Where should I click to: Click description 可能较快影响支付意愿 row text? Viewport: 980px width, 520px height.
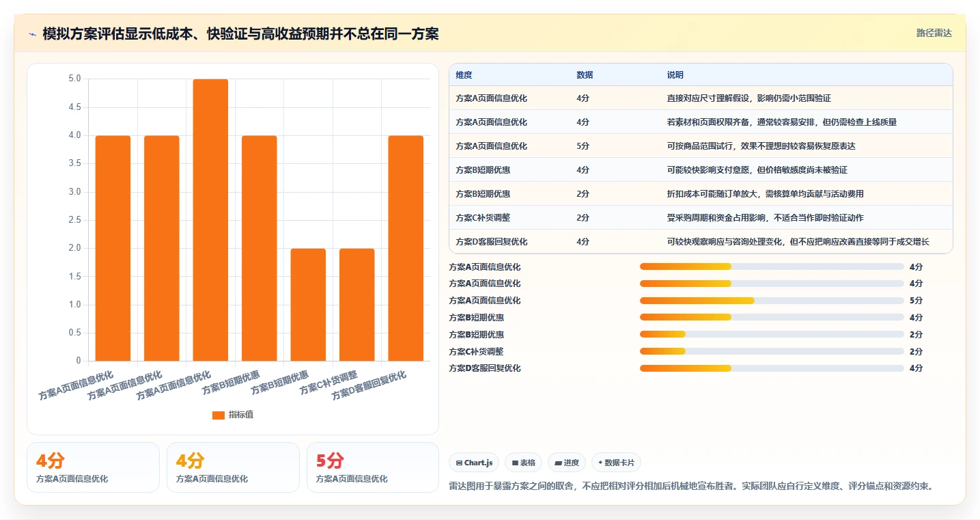pos(757,170)
